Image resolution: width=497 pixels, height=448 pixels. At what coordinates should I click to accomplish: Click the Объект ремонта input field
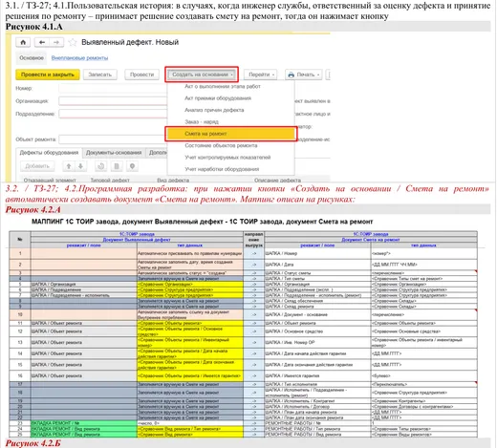pyautogui.click(x=113, y=139)
